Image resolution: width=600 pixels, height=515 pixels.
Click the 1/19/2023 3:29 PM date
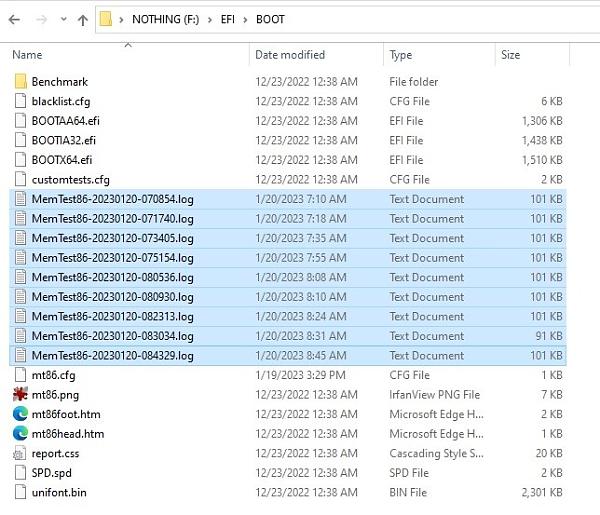[300, 375]
